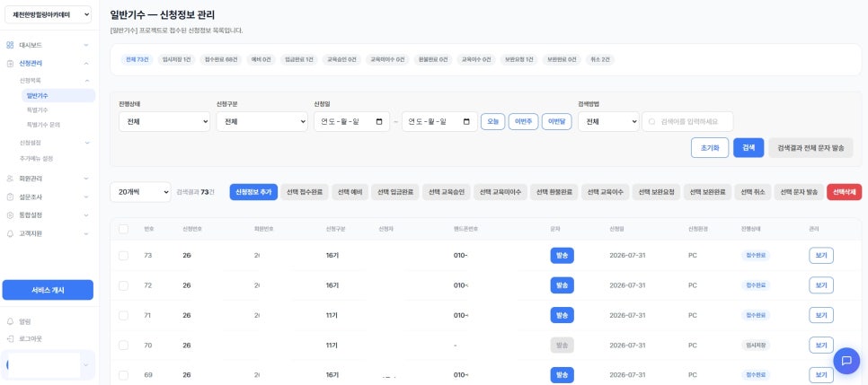Image resolution: width=868 pixels, height=385 pixels.
Task: Open the 진행상태 dropdown
Action: (x=164, y=122)
